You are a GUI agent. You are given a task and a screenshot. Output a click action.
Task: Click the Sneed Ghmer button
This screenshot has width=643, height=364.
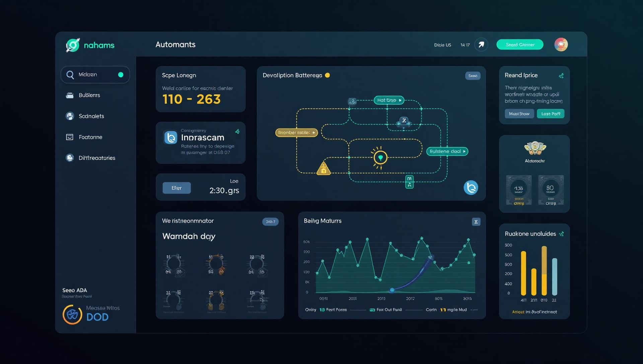coord(520,44)
